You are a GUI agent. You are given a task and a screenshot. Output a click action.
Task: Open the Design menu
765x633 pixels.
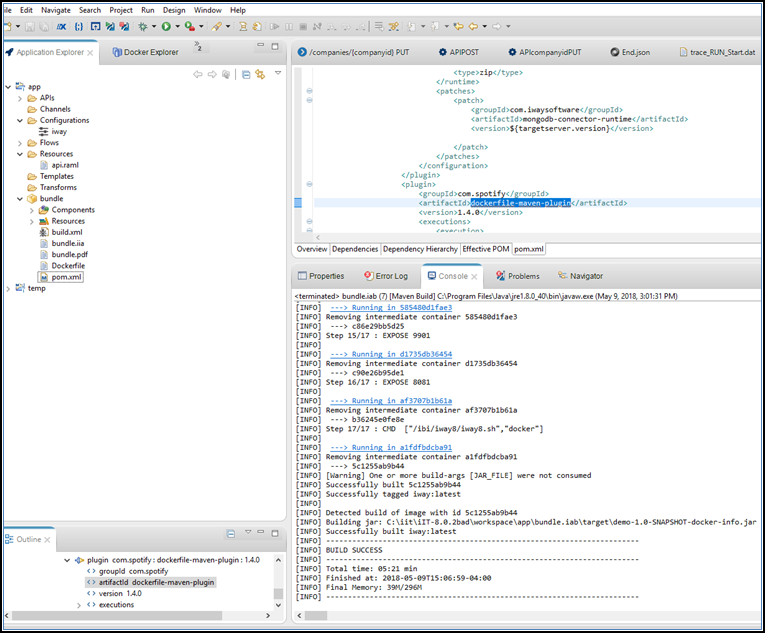pos(174,10)
